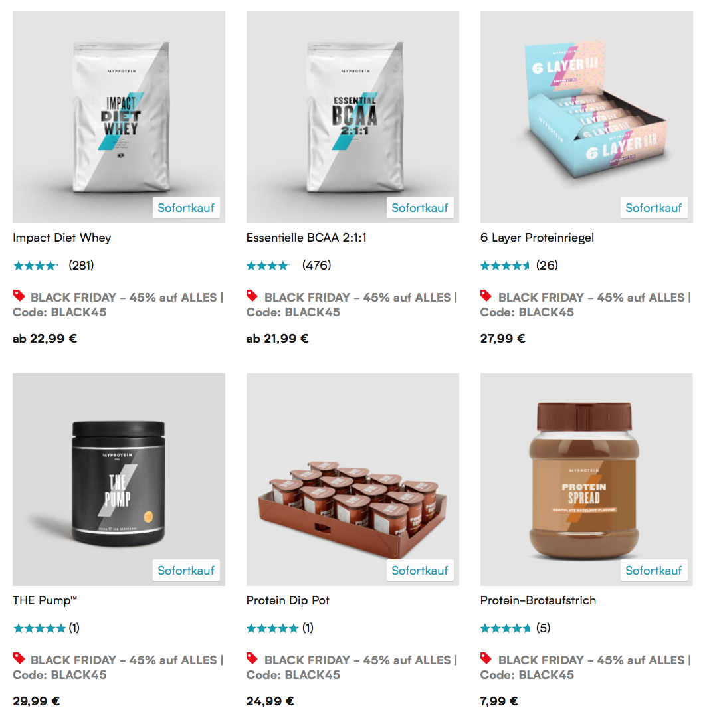Click red tag icon under THE Pump
The height and width of the screenshot is (728, 707).
pyautogui.click(x=19, y=658)
